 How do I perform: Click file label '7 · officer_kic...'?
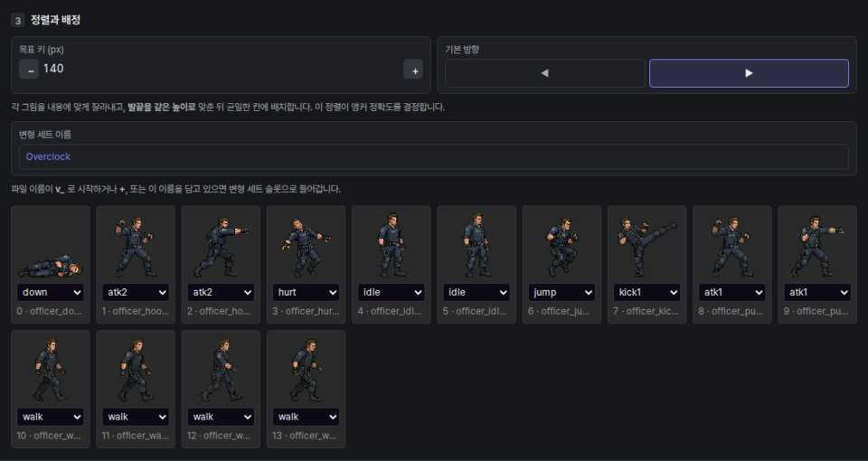(646, 311)
